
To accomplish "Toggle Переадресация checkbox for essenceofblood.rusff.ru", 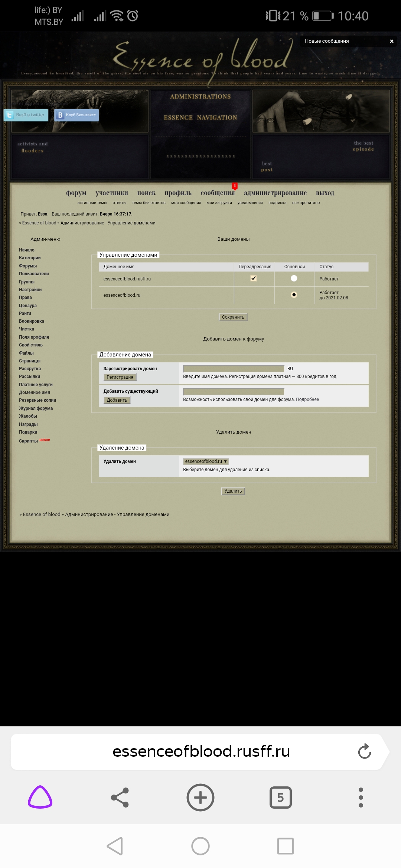I will point(254,278).
